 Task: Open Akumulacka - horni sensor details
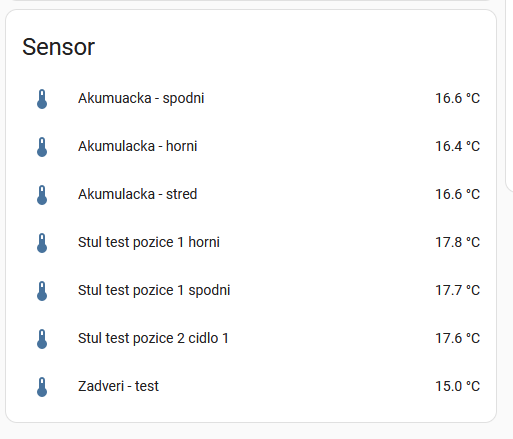[x=138, y=146]
